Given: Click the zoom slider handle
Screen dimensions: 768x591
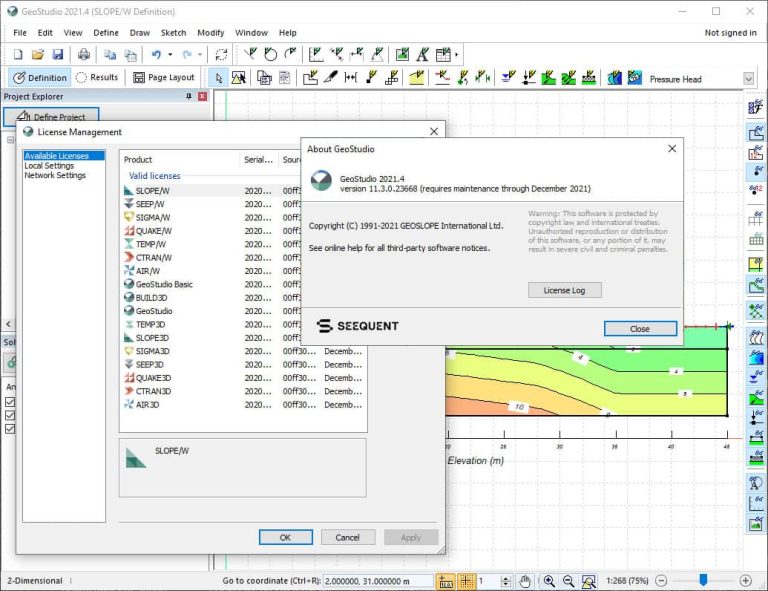Looking at the screenshot, I should point(703,580).
